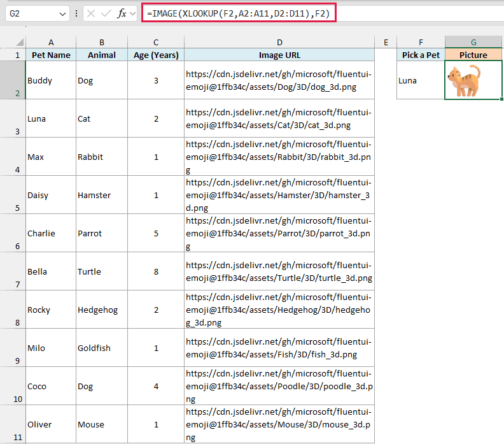The width and height of the screenshot is (504, 444).
Task: Click the 'Goldfish' animal cell
Action: [102, 348]
